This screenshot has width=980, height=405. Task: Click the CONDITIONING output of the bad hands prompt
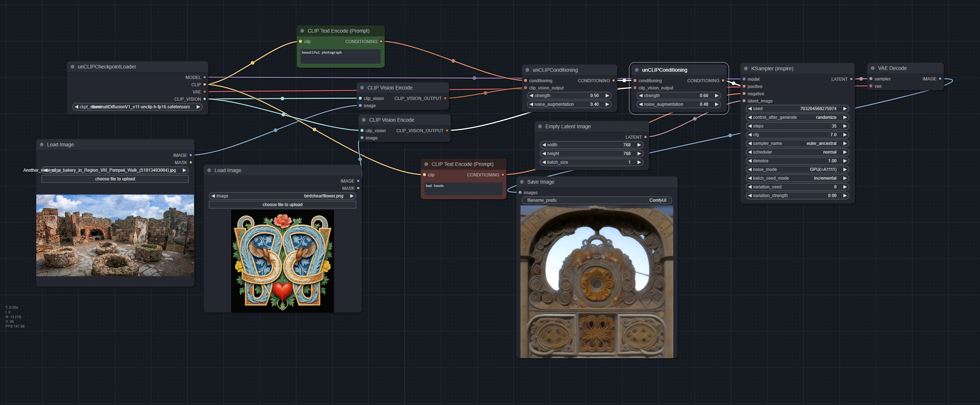coord(503,175)
